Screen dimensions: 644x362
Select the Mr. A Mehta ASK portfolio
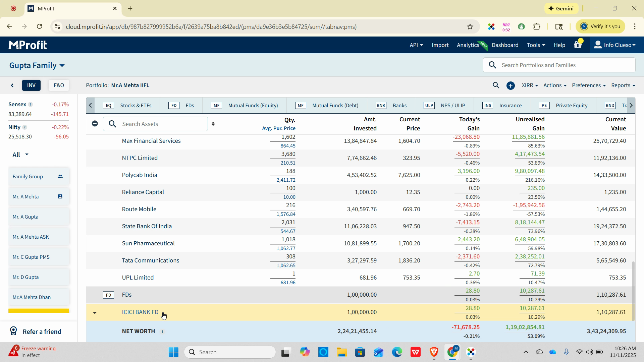pyautogui.click(x=31, y=237)
